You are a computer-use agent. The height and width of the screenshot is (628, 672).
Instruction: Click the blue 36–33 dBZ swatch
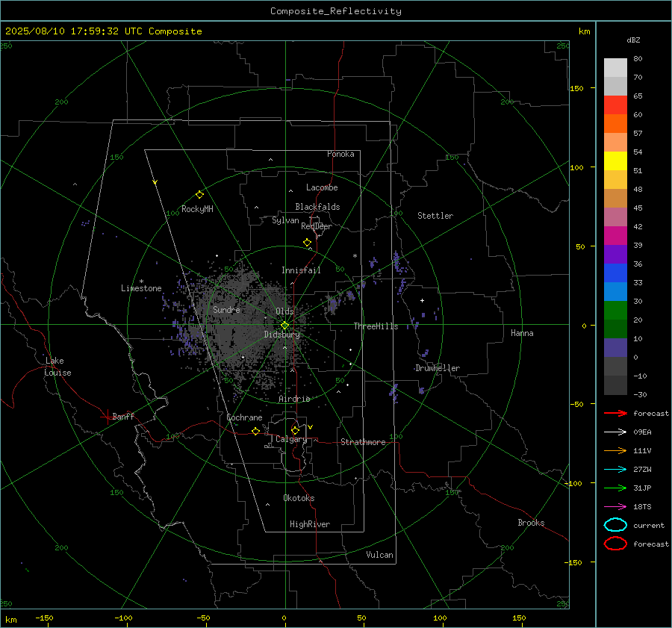[x=615, y=273]
